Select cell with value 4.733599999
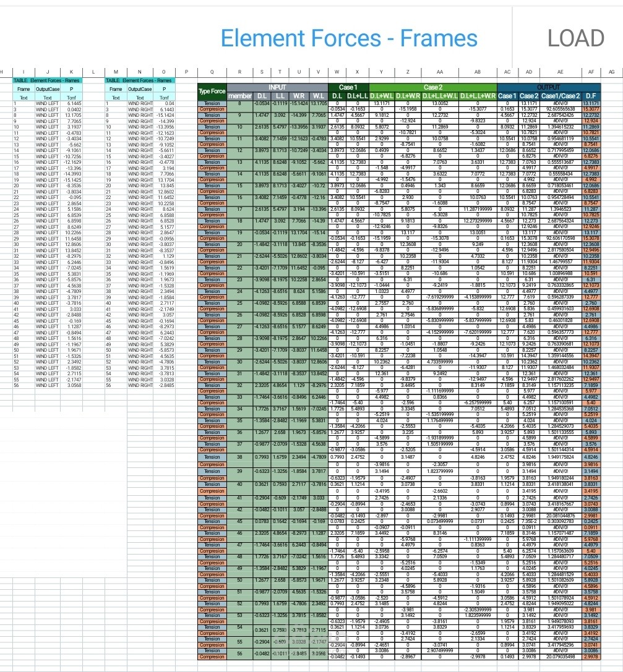Screen dimensions: 623x672 440,362
